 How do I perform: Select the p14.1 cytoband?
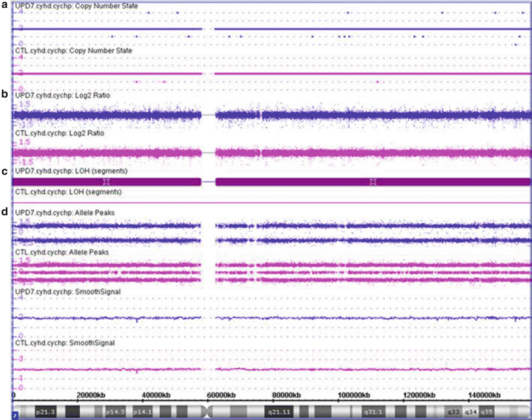click(142, 412)
